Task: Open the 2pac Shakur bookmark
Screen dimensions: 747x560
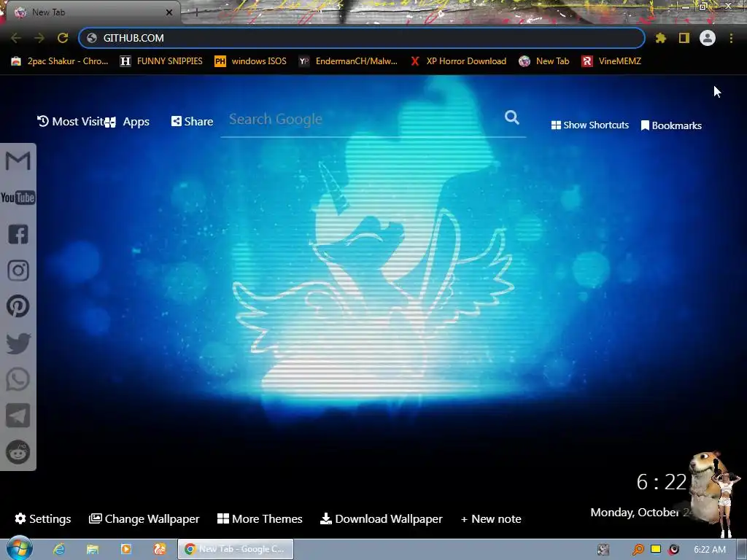Action: tap(60, 61)
